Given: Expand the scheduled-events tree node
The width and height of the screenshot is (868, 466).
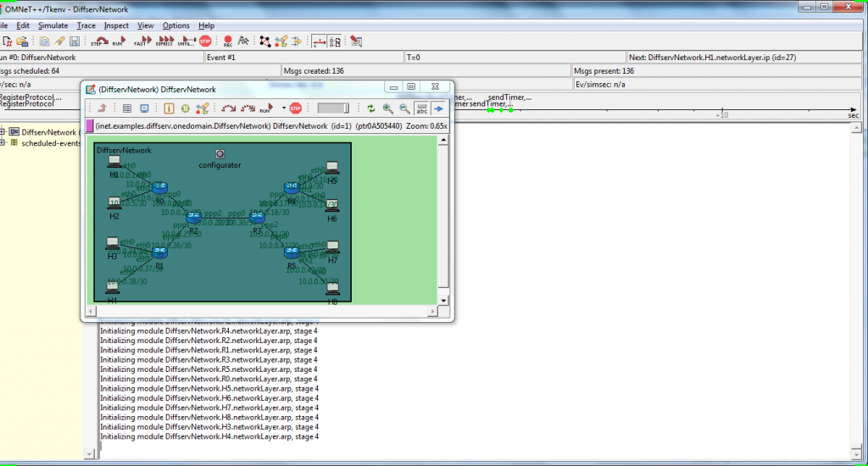Looking at the screenshot, I should point(4,143).
